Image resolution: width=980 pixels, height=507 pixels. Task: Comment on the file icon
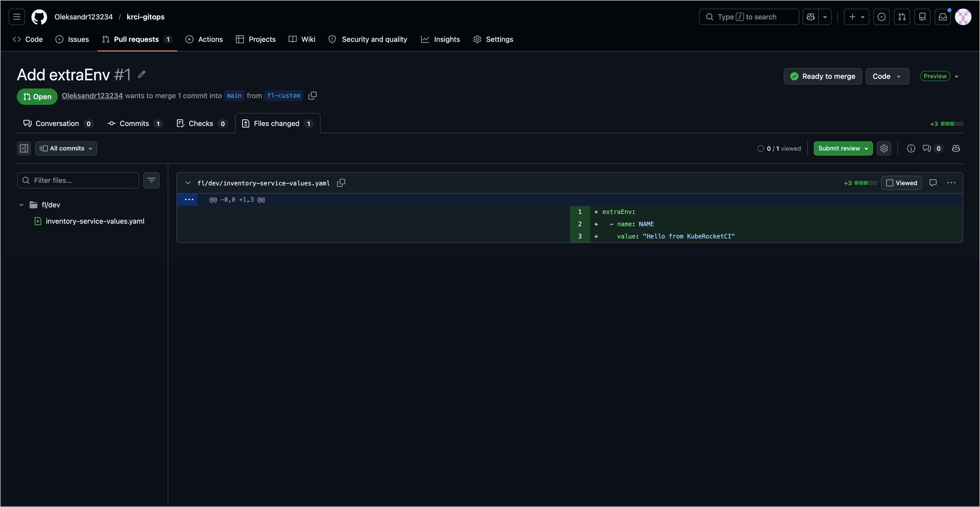point(933,183)
